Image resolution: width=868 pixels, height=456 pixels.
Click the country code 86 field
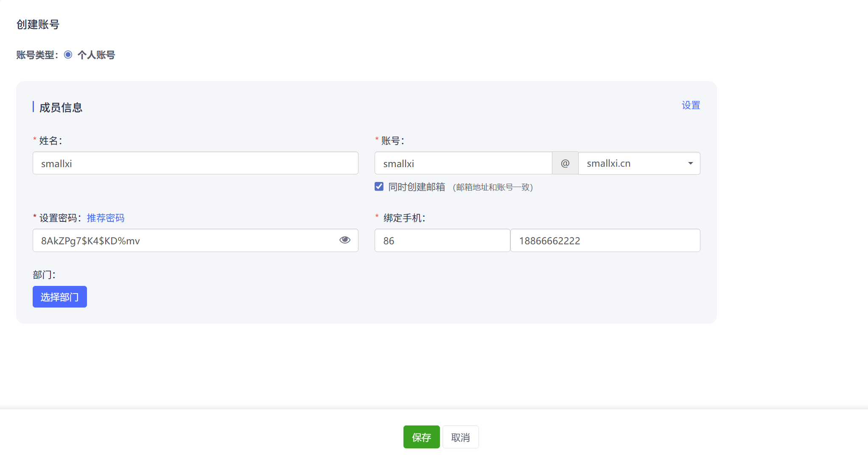(442, 240)
